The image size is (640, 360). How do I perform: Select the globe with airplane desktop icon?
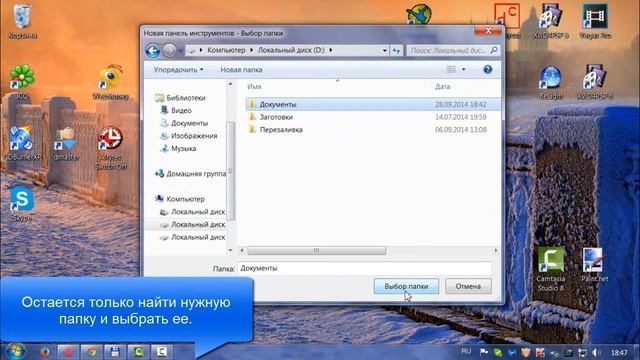419,14
